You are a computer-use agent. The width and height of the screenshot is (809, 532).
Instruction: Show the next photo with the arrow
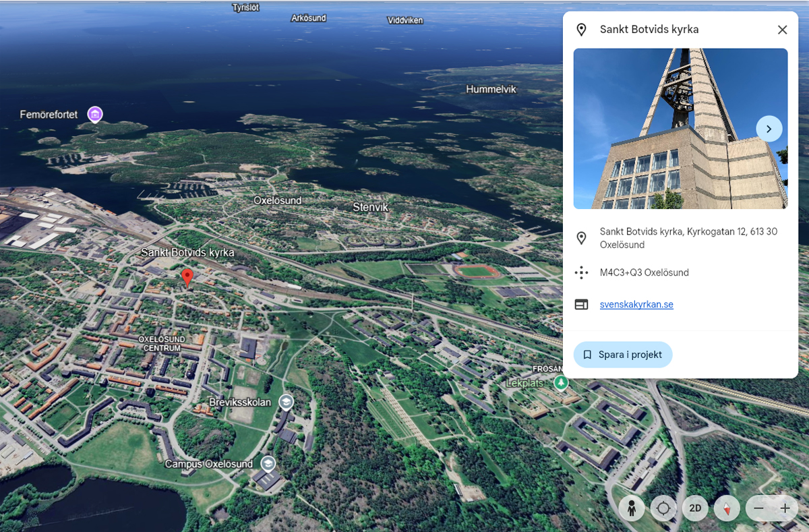pyautogui.click(x=769, y=128)
